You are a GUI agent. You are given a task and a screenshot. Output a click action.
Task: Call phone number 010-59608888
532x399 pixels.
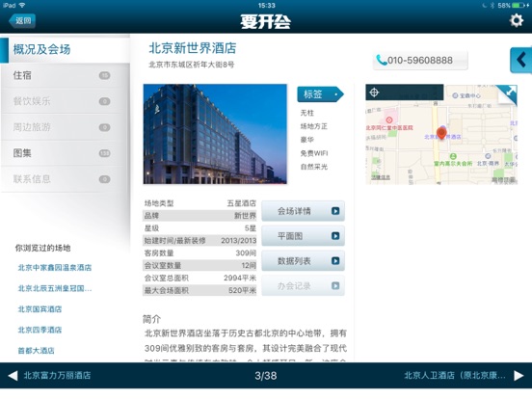tap(420, 61)
